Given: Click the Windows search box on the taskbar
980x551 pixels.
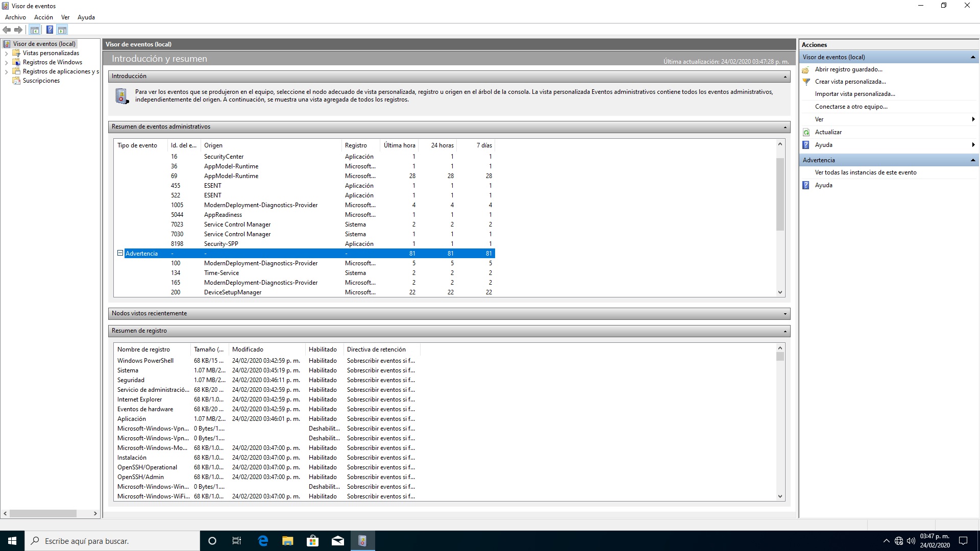Looking at the screenshot, I should tap(112, 541).
